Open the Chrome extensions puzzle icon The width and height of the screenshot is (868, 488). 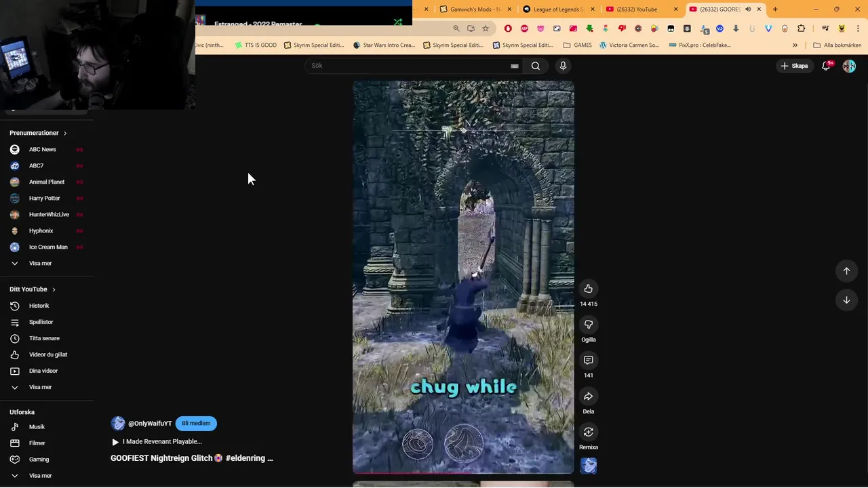tap(802, 28)
